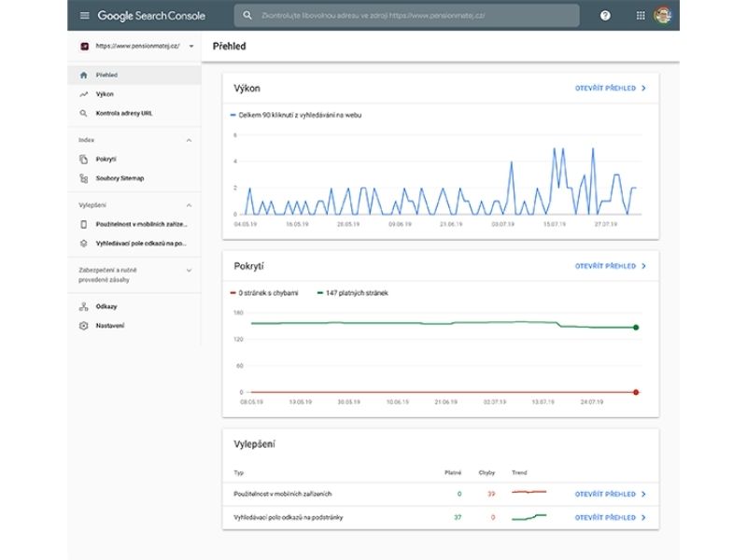
Task: Collapse the Vylepšení sidebar section
Action: pyautogui.click(x=189, y=205)
